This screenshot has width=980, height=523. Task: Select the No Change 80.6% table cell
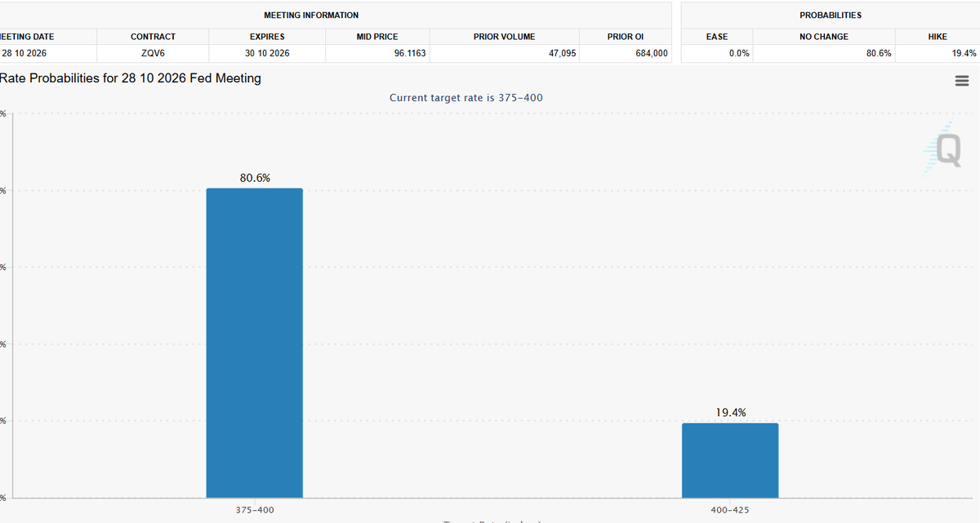[x=824, y=53]
